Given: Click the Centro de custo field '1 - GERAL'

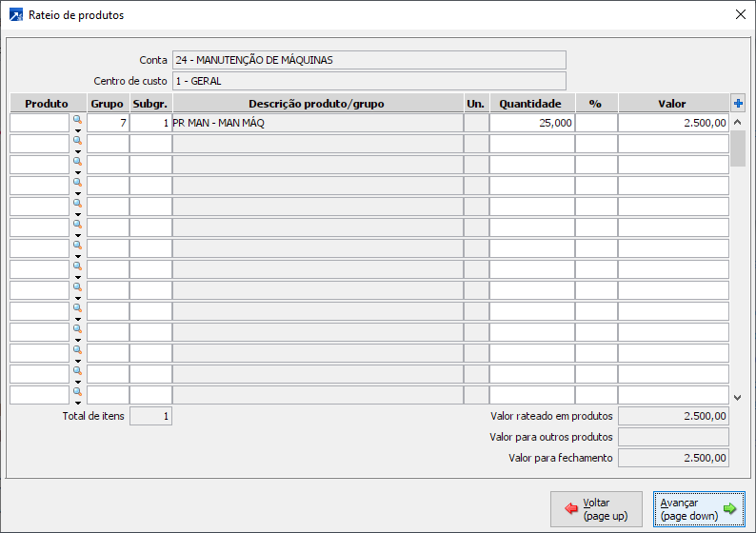Looking at the screenshot, I should click(x=369, y=81).
